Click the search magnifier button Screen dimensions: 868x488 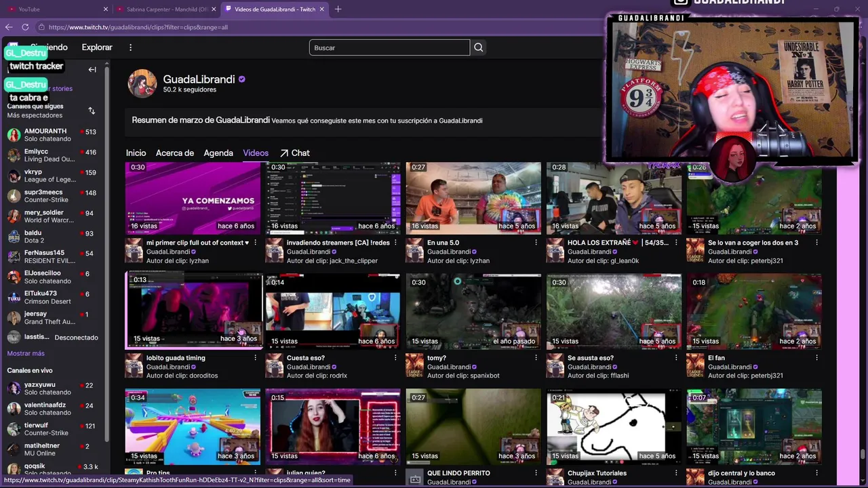pos(479,47)
